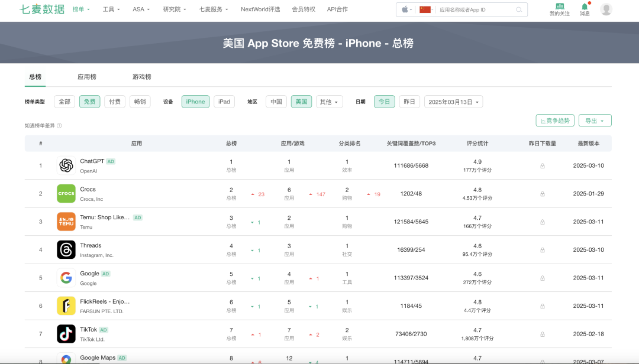Click the help icon beside 如遇榜单差异
Viewport: 639px width, 364px height.
pos(60,125)
